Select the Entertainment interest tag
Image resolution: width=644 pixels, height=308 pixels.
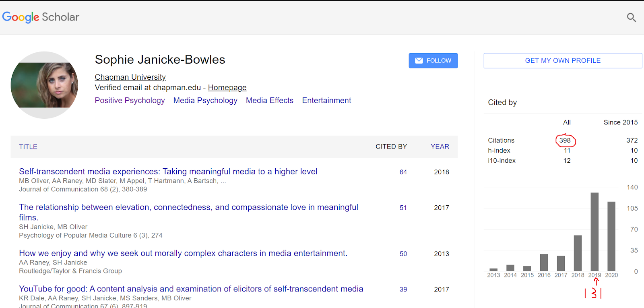pos(326,101)
